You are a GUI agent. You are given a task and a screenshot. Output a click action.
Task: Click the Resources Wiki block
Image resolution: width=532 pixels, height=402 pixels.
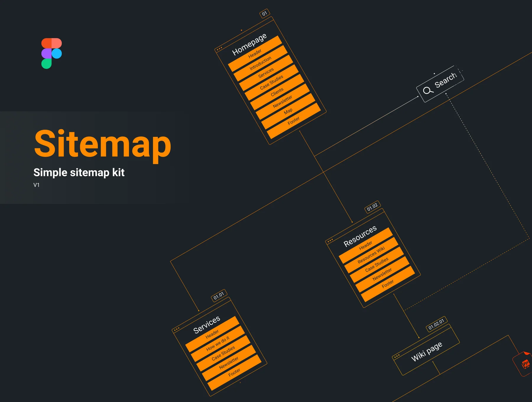pyautogui.click(x=371, y=255)
